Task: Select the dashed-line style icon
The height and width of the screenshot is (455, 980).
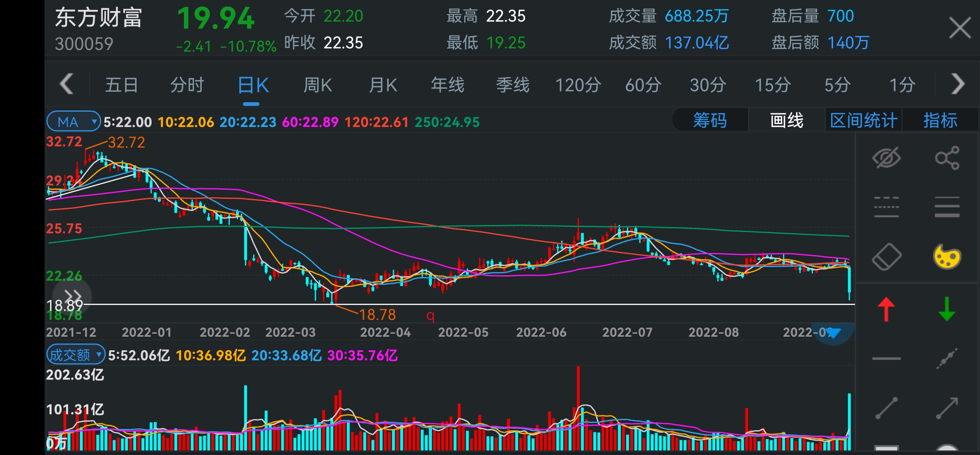Action: click(886, 207)
